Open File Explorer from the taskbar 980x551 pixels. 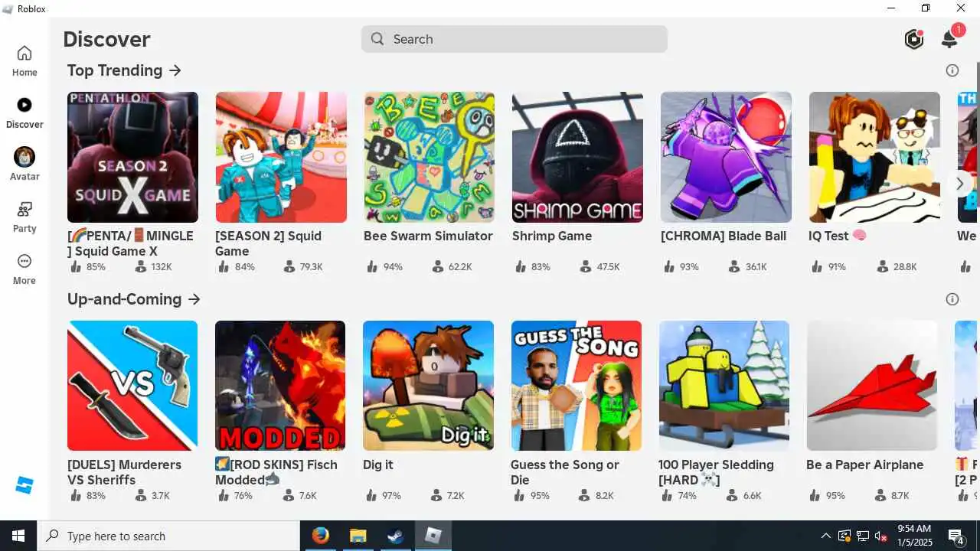pos(359,536)
